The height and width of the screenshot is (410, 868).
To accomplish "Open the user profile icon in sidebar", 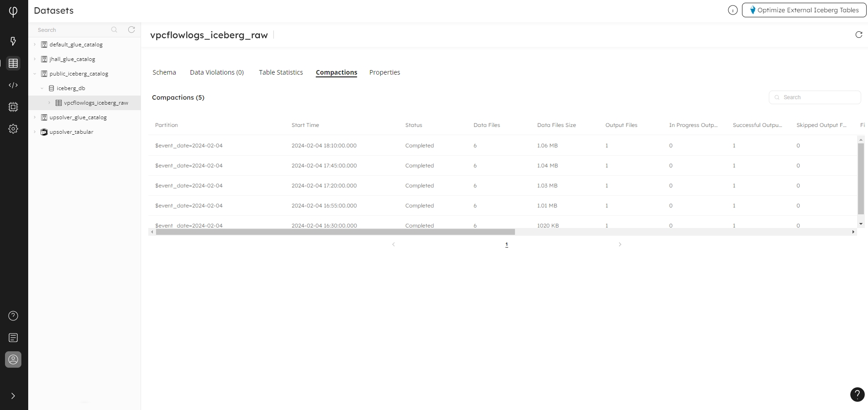I will coord(13,359).
